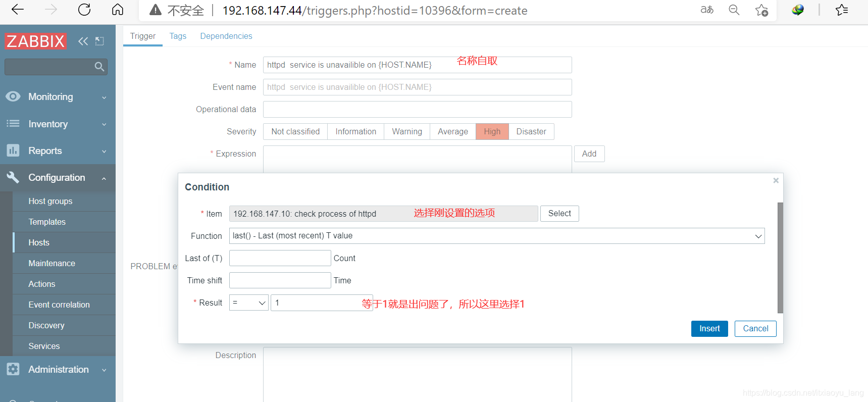This screenshot has width=868, height=402.
Task: Click the Result value field
Action: coord(322,303)
